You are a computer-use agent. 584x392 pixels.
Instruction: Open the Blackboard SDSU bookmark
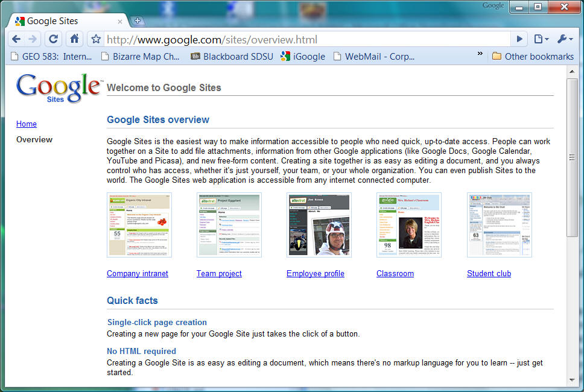click(232, 57)
